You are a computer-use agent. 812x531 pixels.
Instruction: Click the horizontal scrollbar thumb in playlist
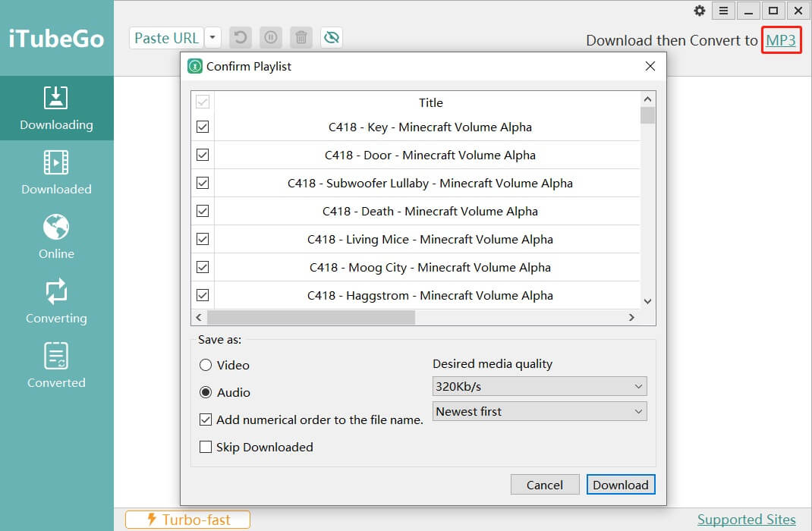pos(311,317)
